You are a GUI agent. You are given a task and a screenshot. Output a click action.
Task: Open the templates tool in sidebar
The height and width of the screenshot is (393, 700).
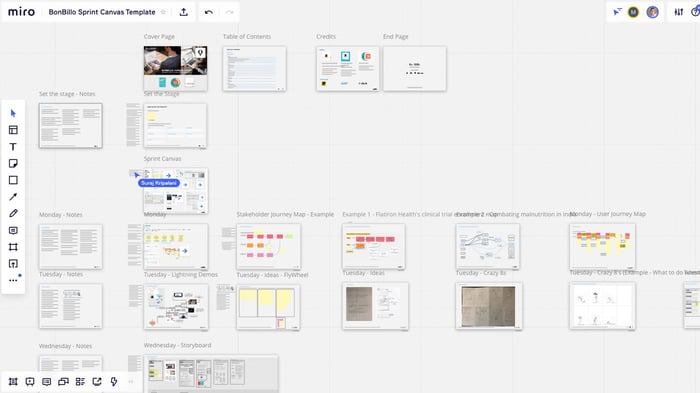[x=13, y=130]
